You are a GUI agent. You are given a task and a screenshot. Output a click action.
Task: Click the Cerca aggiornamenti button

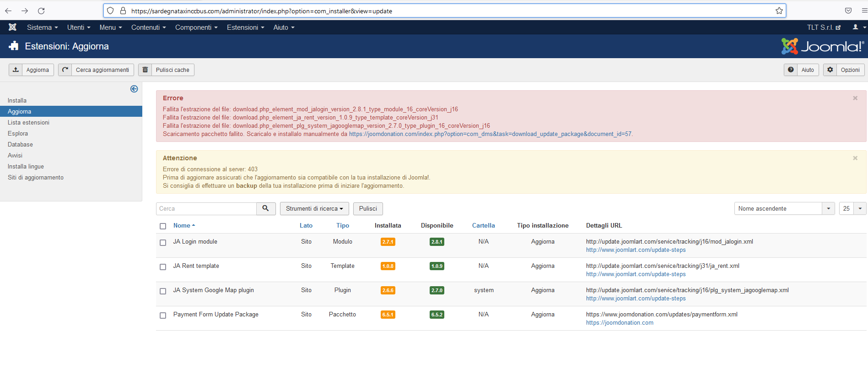[97, 70]
